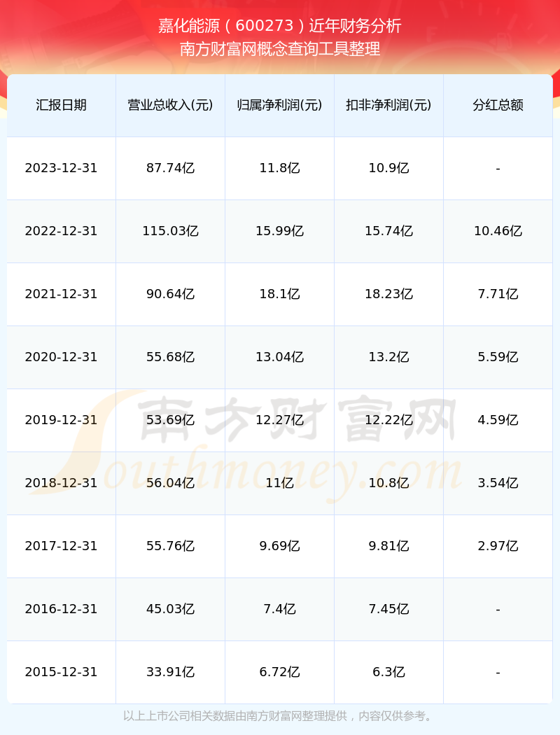The image size is (560, 735).
Task: Pick the revenue value 90.64亿
Action: click(171, 294)
